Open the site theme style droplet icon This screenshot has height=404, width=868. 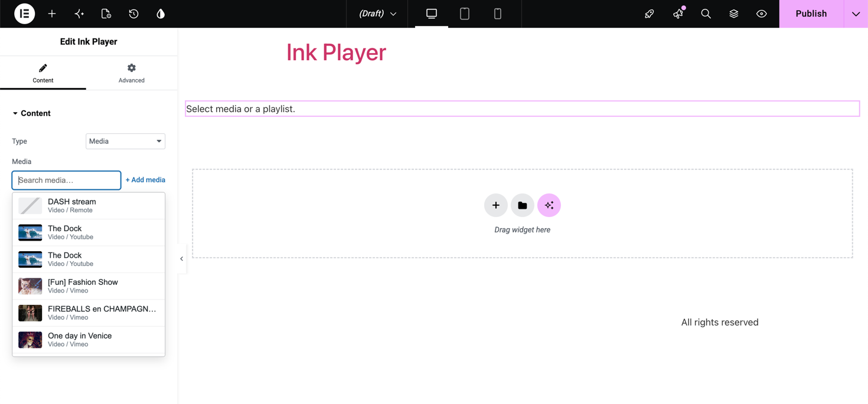tap(161, 14)
